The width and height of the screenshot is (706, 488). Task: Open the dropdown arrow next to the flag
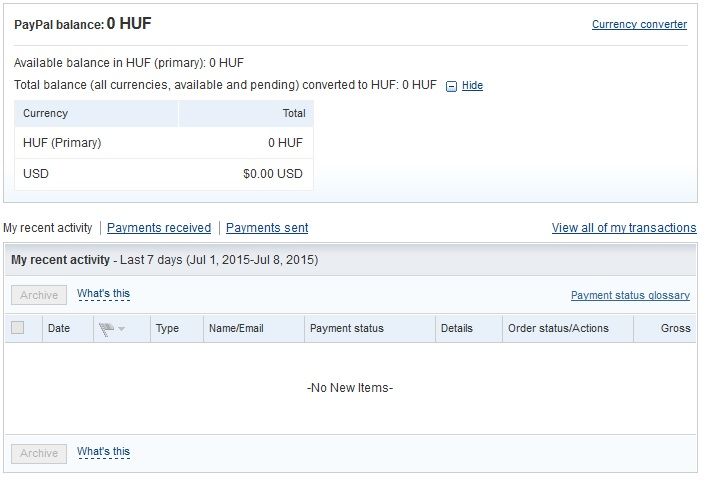coord(122,329)
